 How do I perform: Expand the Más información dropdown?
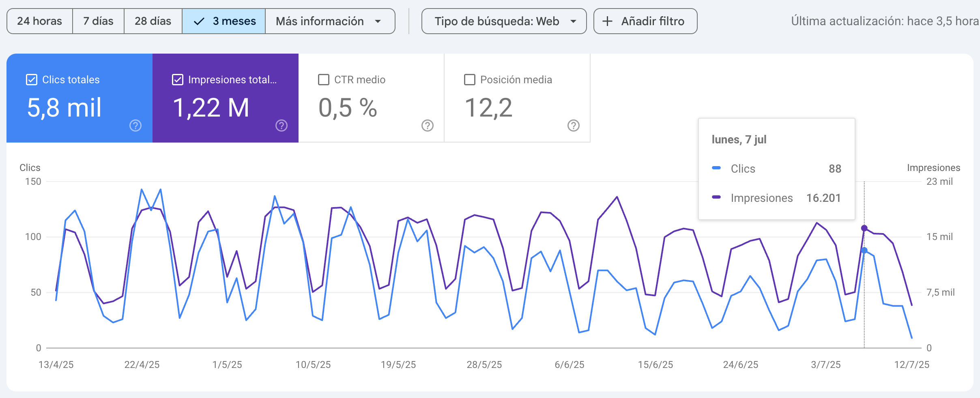(x=330, y=21)
